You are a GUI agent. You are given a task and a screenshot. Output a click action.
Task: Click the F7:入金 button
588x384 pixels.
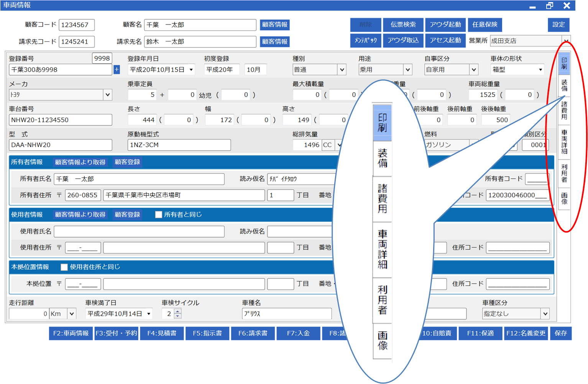(x=298, y=333)
